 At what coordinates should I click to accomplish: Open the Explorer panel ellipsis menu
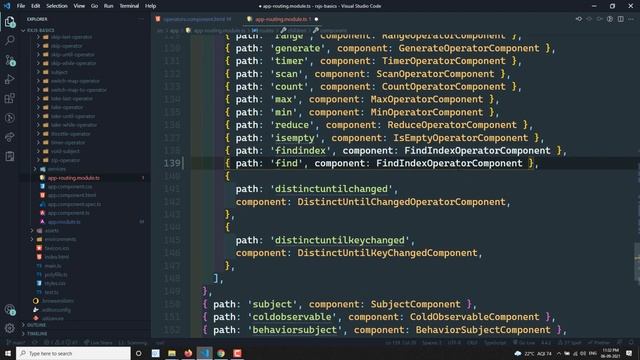coord(141,19)
